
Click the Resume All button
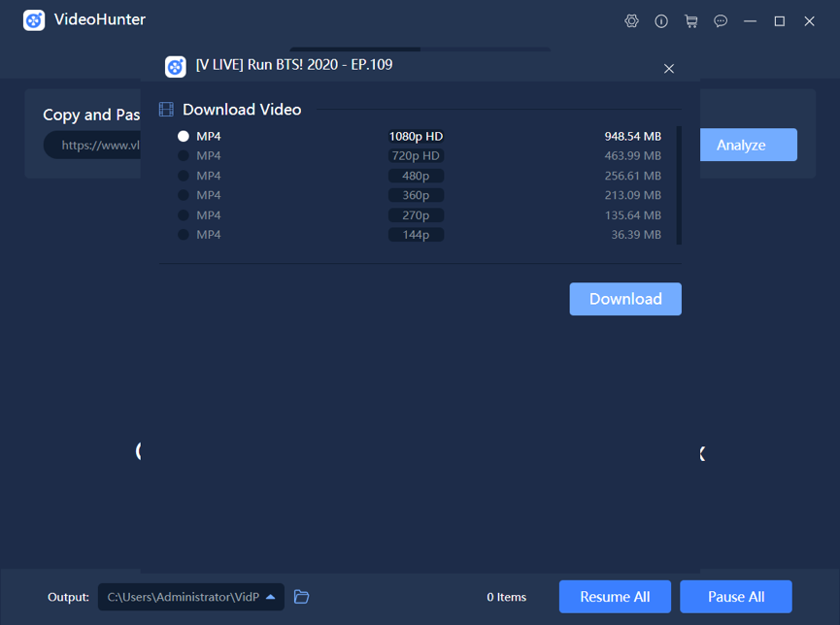point(615,597)
